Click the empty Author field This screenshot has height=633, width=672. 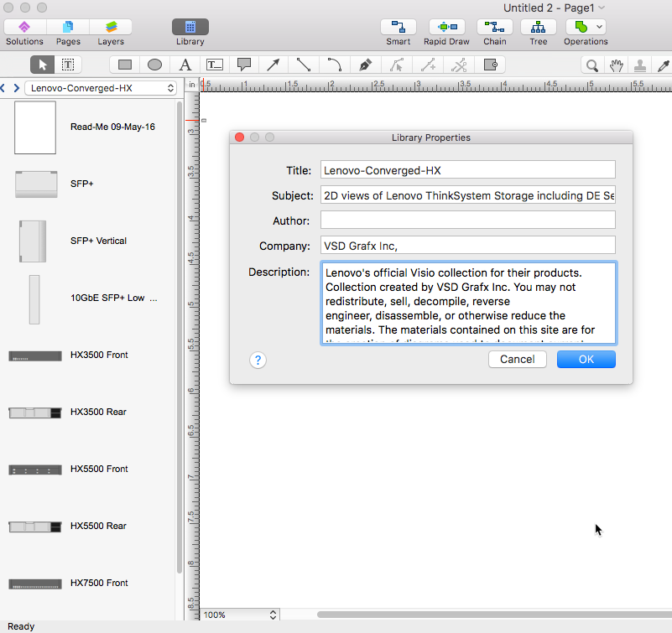(x=467, y=221)
